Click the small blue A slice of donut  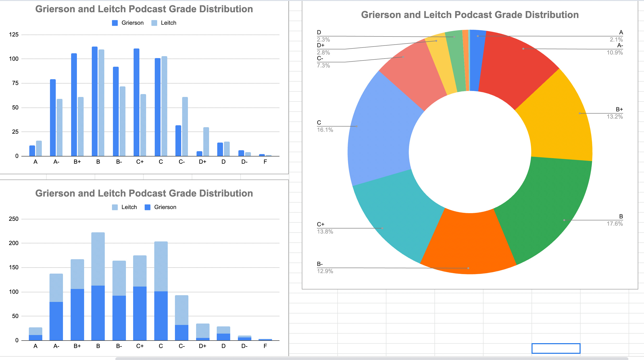[x=477, y=60]
